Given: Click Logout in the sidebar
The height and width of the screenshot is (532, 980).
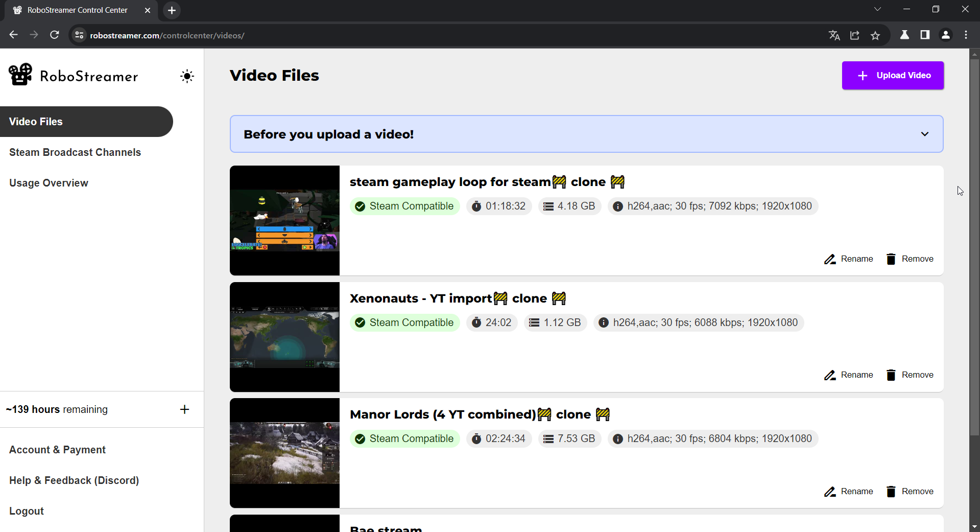Looking at the screenshot, I should pyautogui.click(x=26, y=511).
